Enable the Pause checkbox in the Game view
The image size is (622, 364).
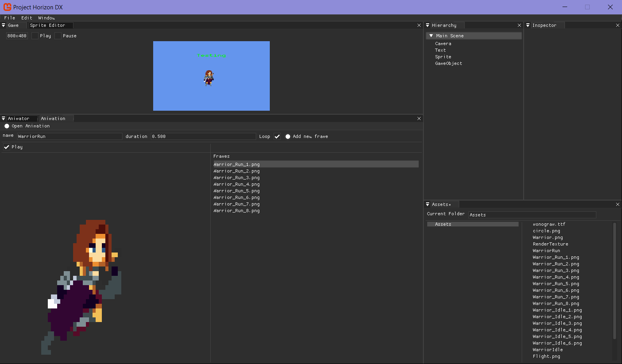58,35
